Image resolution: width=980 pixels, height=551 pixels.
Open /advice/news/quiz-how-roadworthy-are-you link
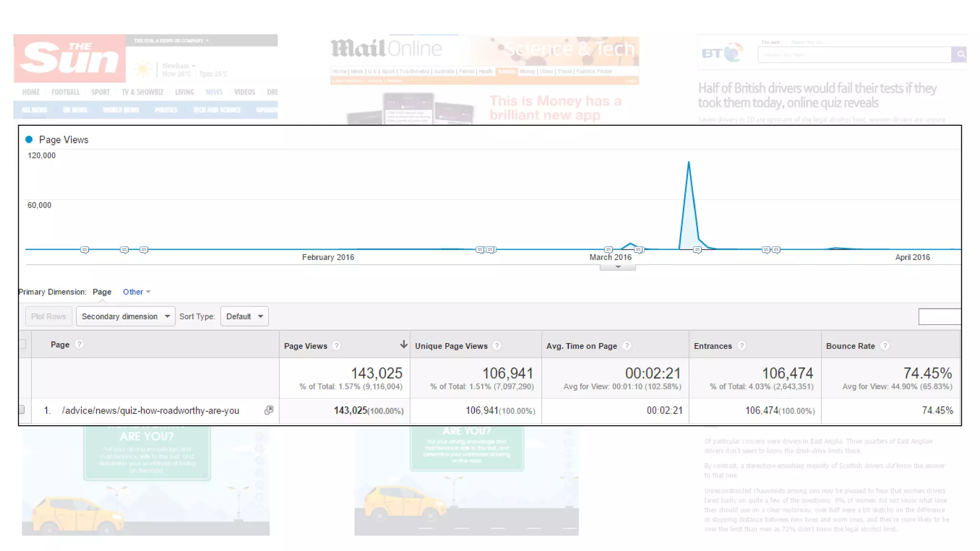150,411
